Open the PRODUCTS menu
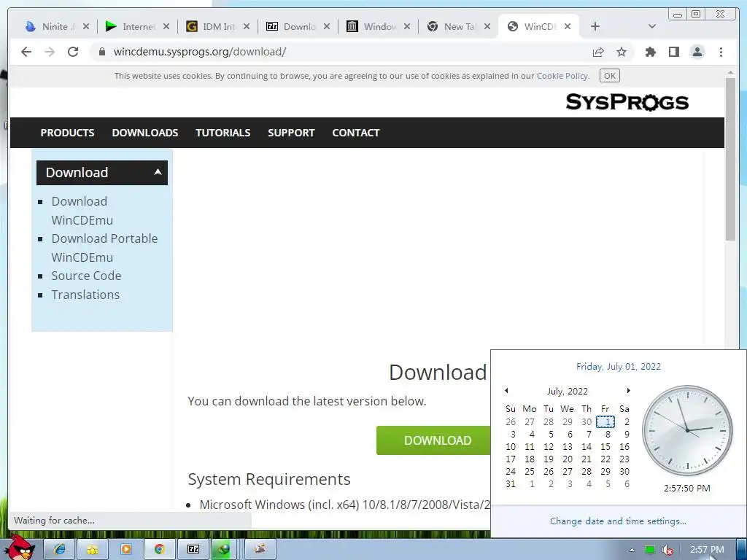The height and width of the screenshot is (560, 747). click(67, 133)
